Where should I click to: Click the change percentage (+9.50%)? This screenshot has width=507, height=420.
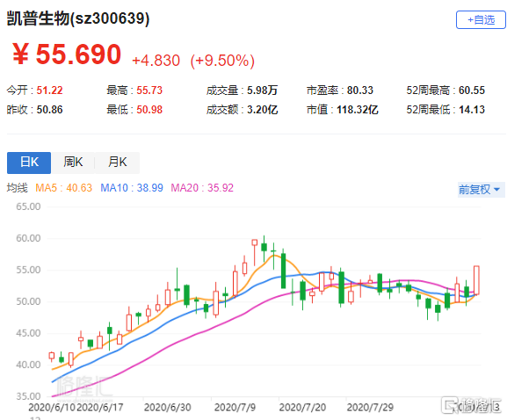(222, 61)
